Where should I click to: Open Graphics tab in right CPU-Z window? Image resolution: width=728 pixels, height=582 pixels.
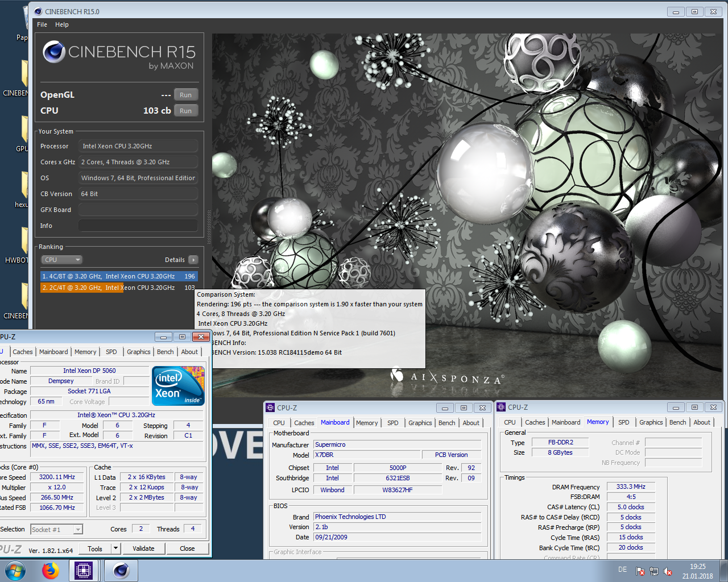pos(651,422)
